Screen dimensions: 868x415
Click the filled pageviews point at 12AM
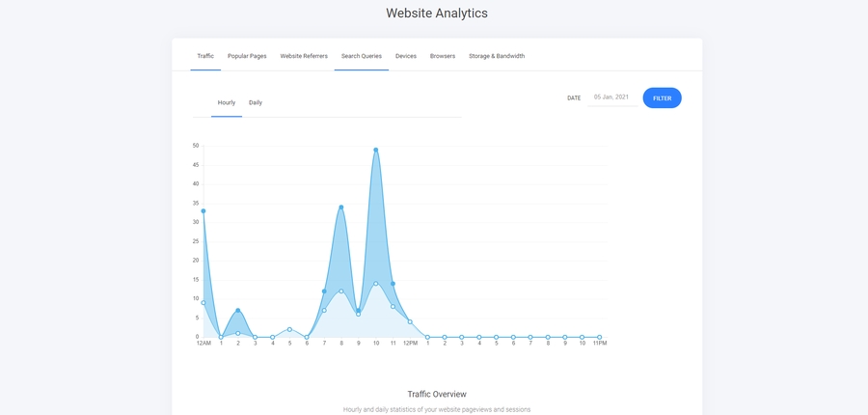pyautogui.click(x=203, y=210)
